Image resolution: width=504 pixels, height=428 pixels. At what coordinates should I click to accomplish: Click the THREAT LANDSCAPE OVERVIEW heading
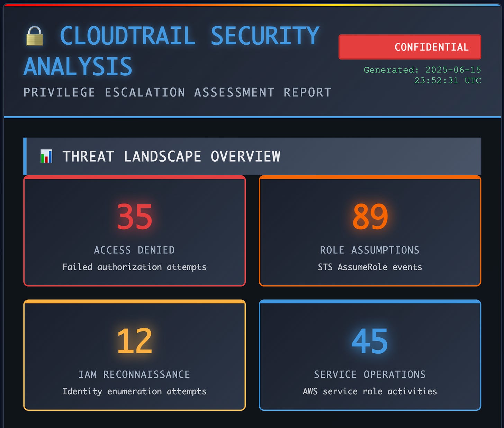pyautogui.click(x=171, y=156)
